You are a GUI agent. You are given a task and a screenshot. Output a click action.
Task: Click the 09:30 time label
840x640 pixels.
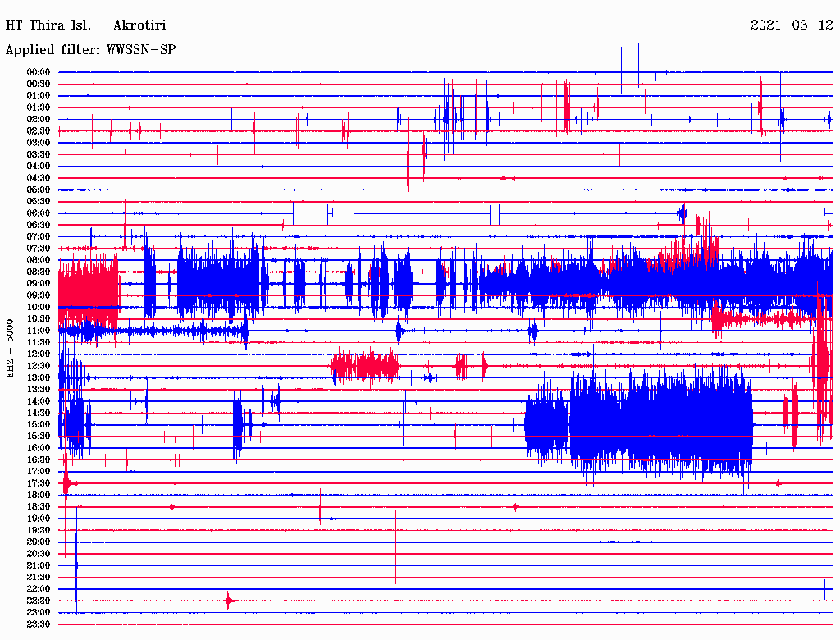(x=39, y=295)
